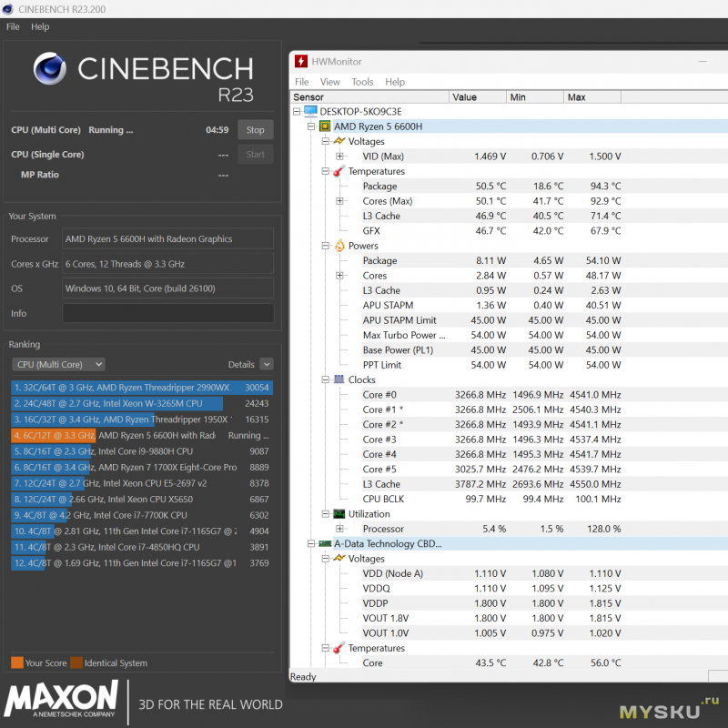Screen dimensions: 728x728
Task: Collapse the AMD Ryzen 5 6600H node
Action: (311, 126)
